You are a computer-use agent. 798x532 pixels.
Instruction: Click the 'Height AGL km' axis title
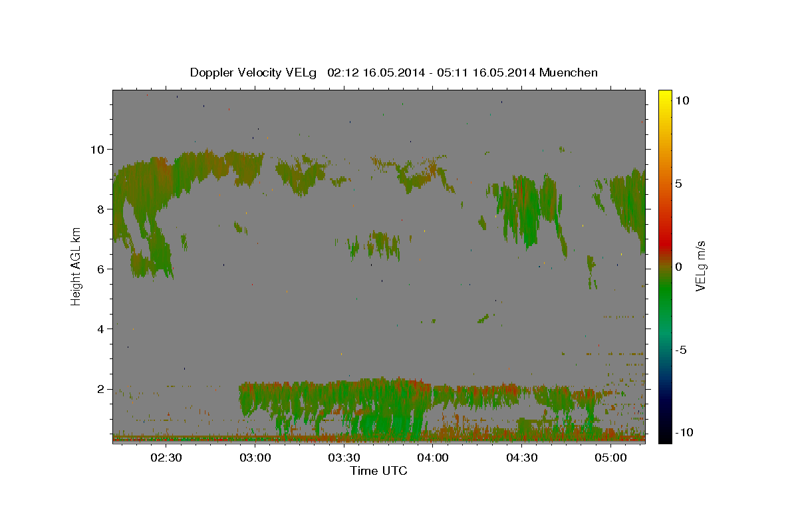tap(76, 267)
